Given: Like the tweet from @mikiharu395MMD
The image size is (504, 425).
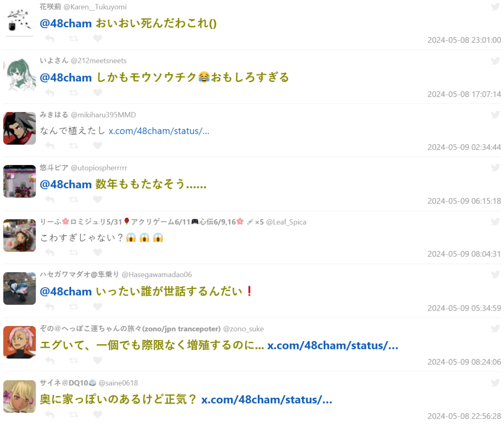Looking at the screenshot, I should pyautogui.click(x=97, y=146).
